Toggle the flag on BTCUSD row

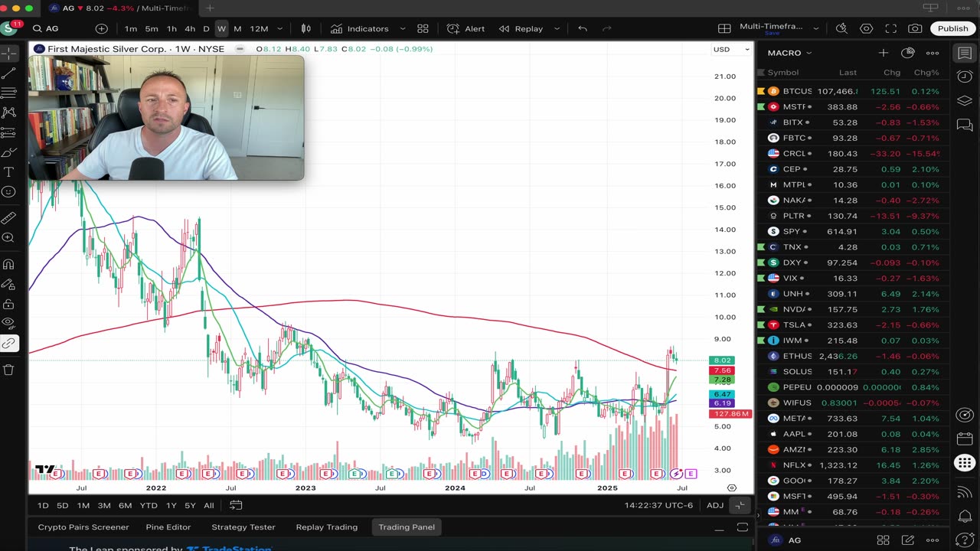[x=761, y=91]
